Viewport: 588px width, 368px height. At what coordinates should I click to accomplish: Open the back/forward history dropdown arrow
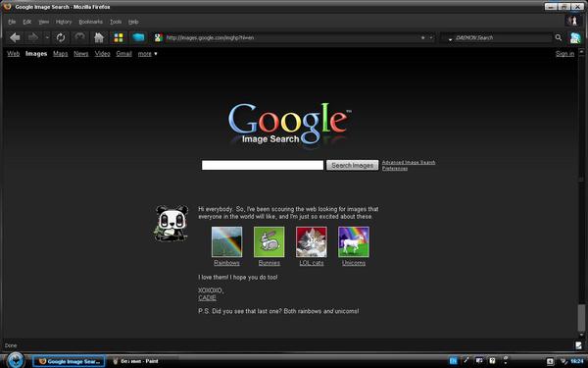pos(47,37)
